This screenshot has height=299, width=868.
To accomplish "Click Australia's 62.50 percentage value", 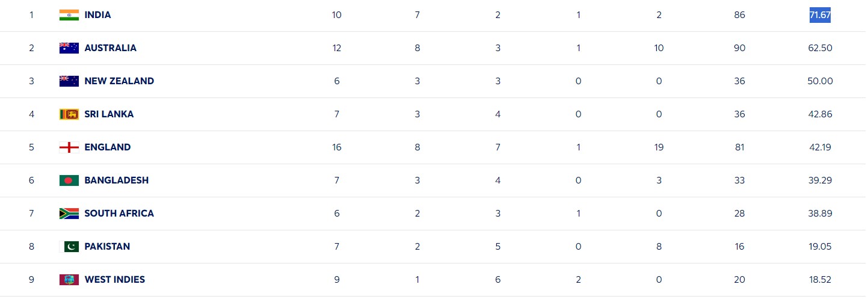I will pyautogui.click(x=820, y=48).
